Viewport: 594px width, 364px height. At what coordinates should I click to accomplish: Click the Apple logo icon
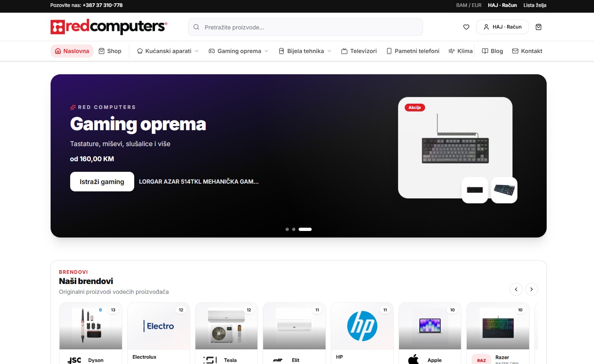pyautogui.click(x=414, y=360)
